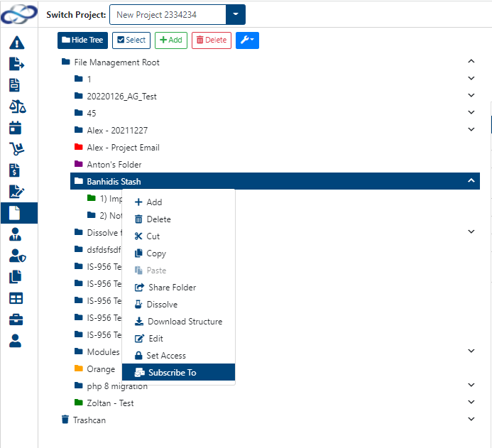Choose Subscribe To from the context menu
This screenshot has width=492, height=448.
[178, 373]
